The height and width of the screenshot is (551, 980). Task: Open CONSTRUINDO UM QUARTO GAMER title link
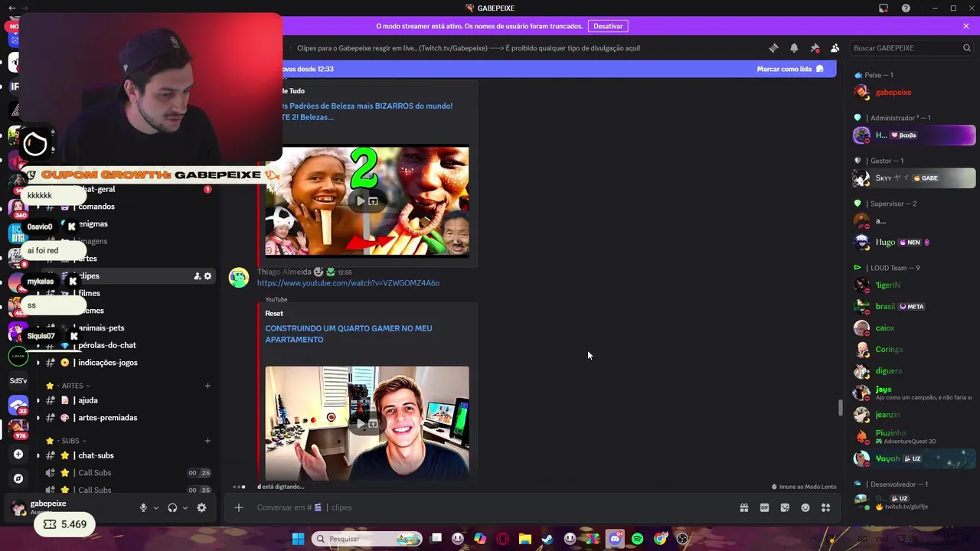(x=348, y=334)
